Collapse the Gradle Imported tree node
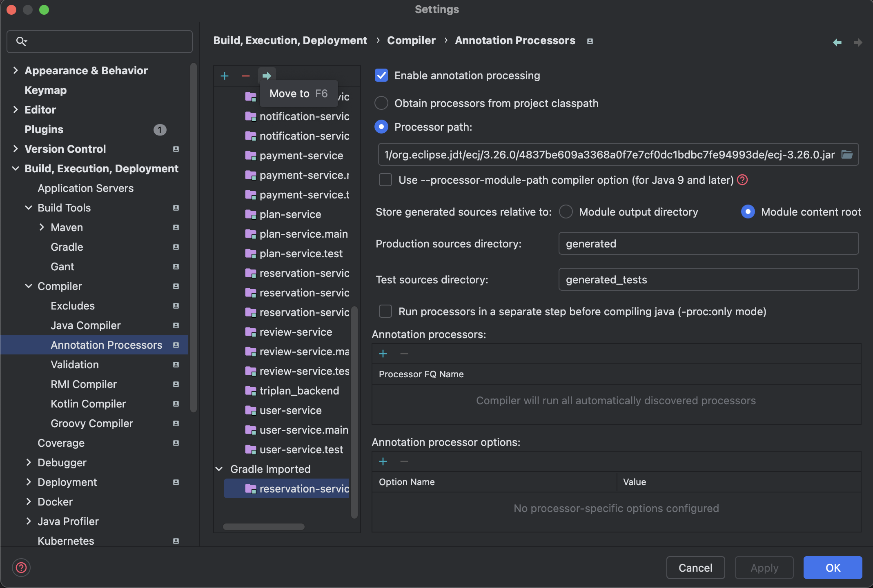Image resolution: width=873 pixels, height=588 pixels. [x=219, y=469]
